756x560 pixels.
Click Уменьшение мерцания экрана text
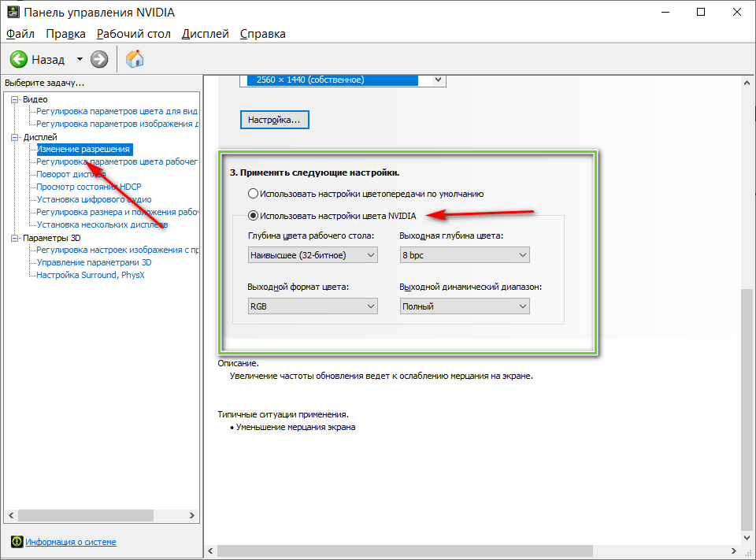coord(295,428)
